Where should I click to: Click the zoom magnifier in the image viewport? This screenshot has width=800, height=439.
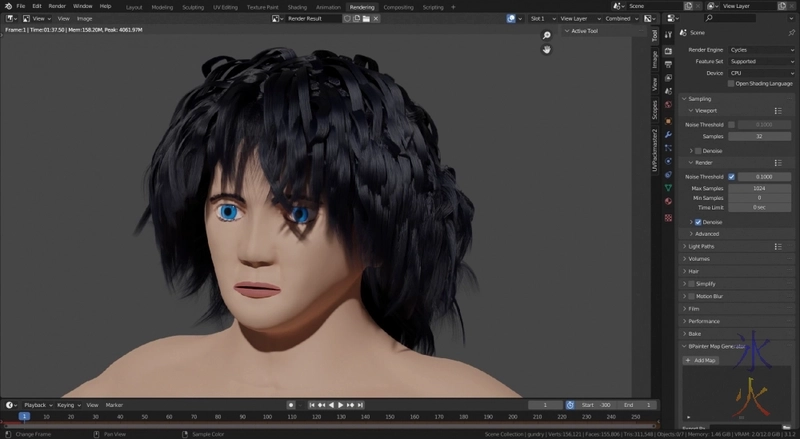point(546,35)
